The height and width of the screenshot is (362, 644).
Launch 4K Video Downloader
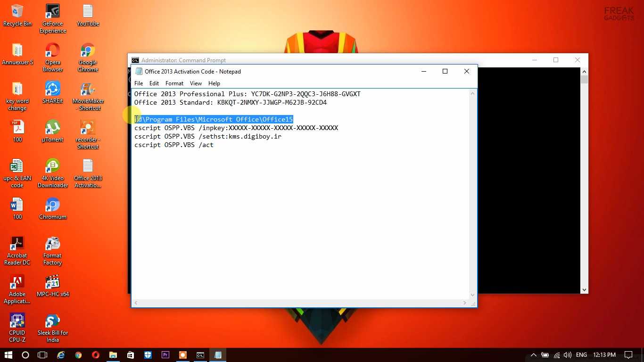pyautogui.click(x=53, y=173)
